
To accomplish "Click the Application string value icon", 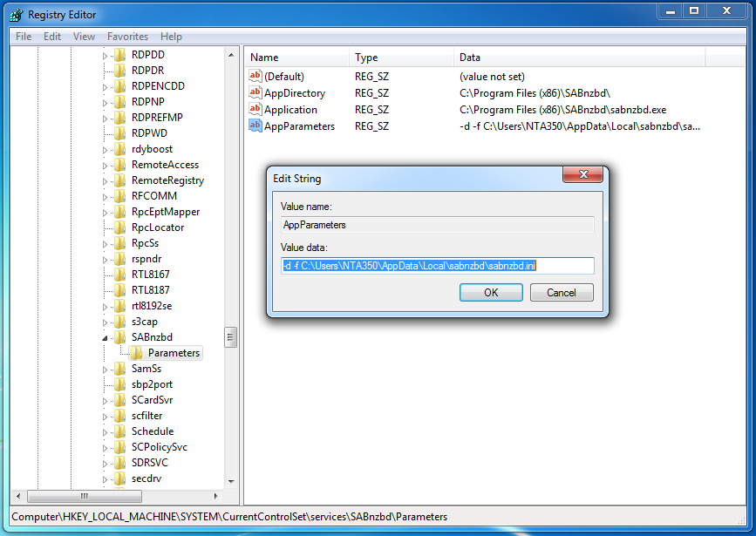I will click(255, 109).
